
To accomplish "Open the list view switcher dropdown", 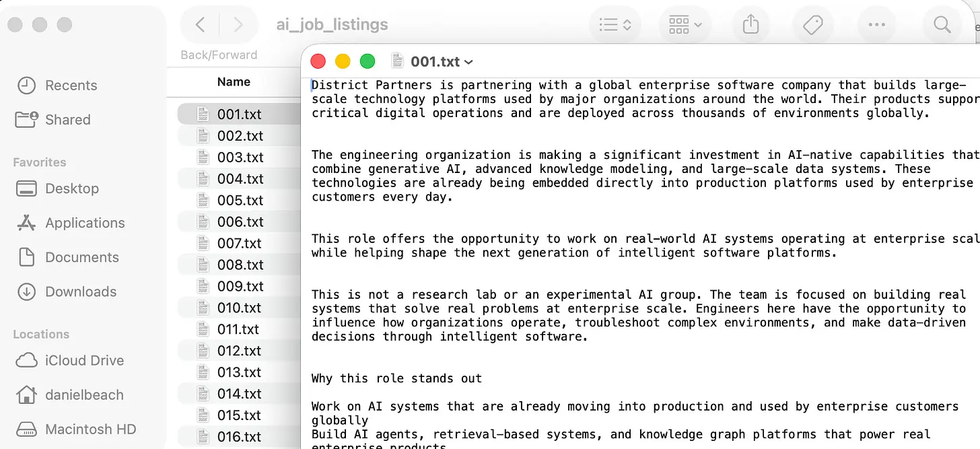I will 615,25.
